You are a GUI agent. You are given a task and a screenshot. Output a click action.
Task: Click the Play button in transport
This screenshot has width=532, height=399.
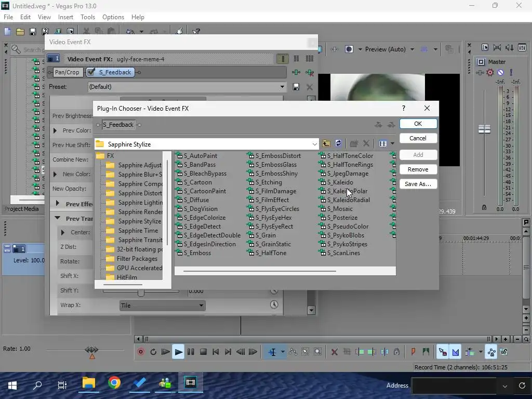(x=178, y=352)
